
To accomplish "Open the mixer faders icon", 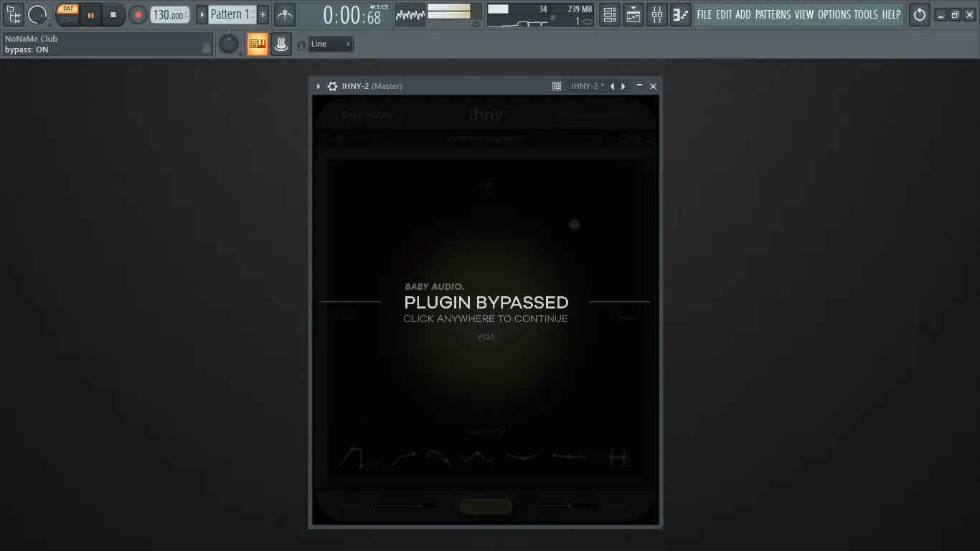I will 657,14.
